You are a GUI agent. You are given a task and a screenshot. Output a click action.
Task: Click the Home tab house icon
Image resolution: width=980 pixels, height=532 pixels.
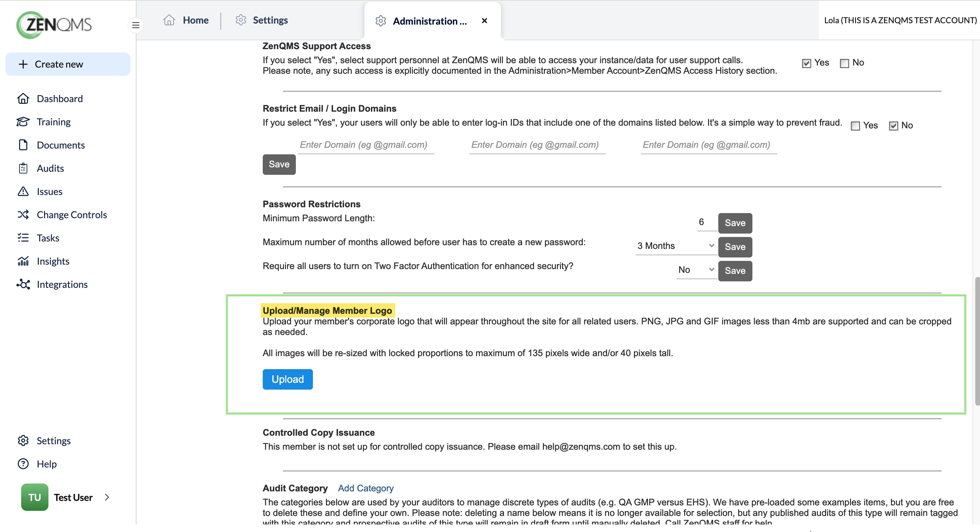(169, 20)
